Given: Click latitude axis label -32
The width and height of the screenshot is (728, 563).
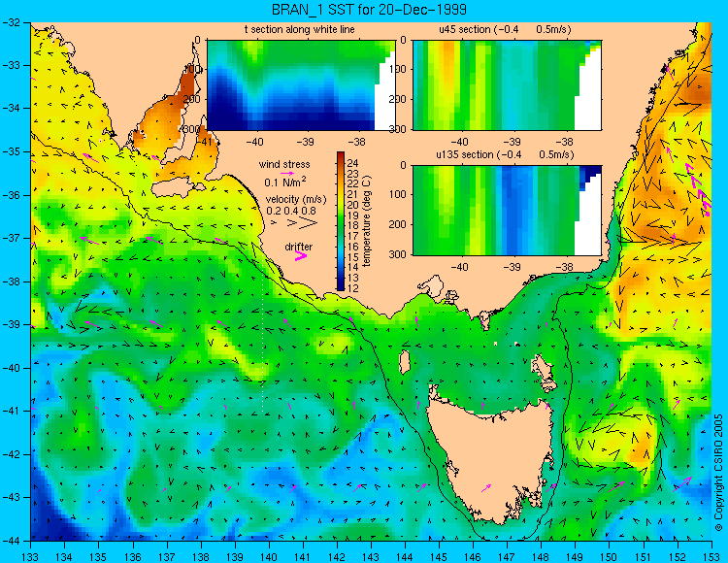Looking at the screenshot, I should (x=11, y=22).
